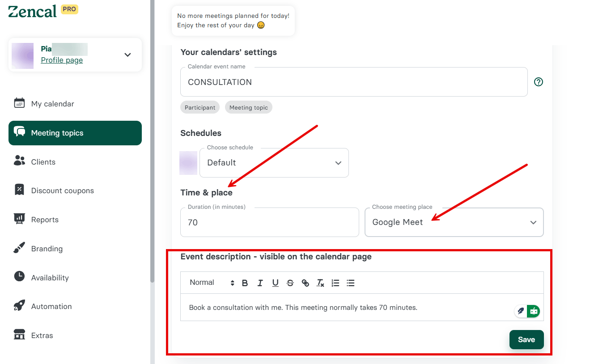Apply italic formatting in the editor

pyautogui.click(x=260, y=283)
